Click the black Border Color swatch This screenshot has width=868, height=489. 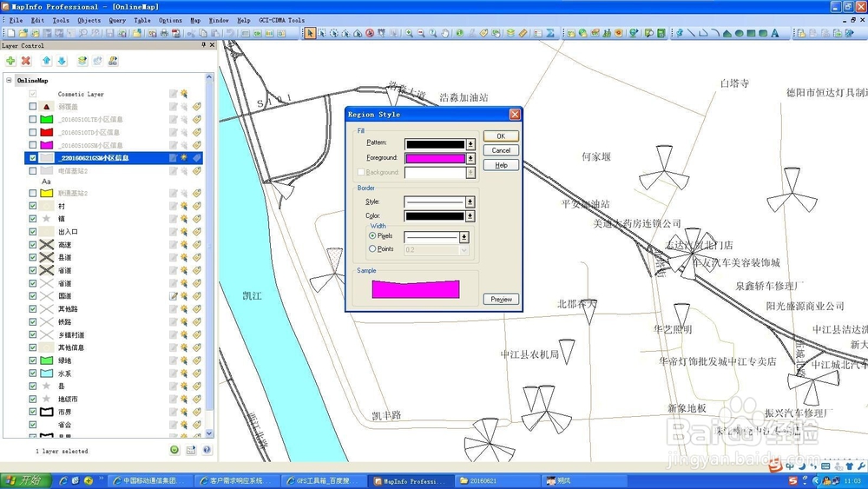point(435,216)
